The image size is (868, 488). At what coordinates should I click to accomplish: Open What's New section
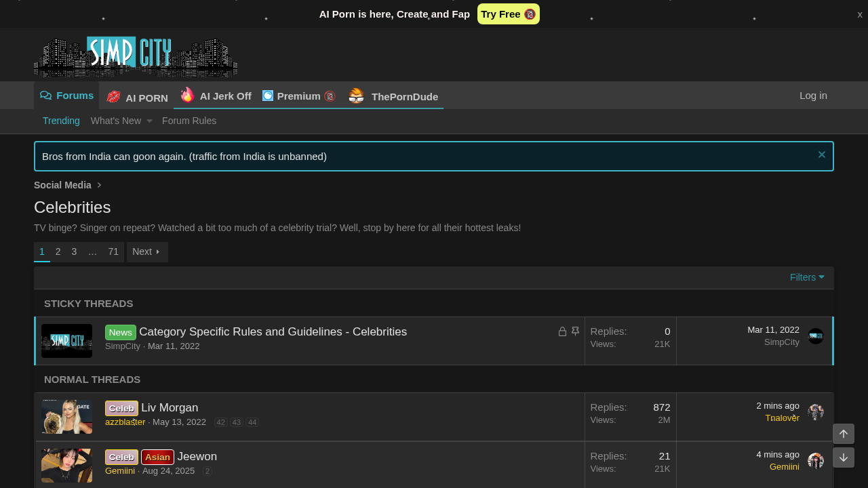click(x=116, y=121)
